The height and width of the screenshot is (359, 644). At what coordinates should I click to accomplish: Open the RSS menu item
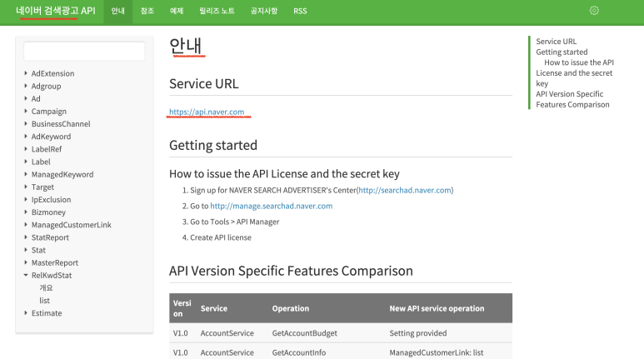point(300,11)
